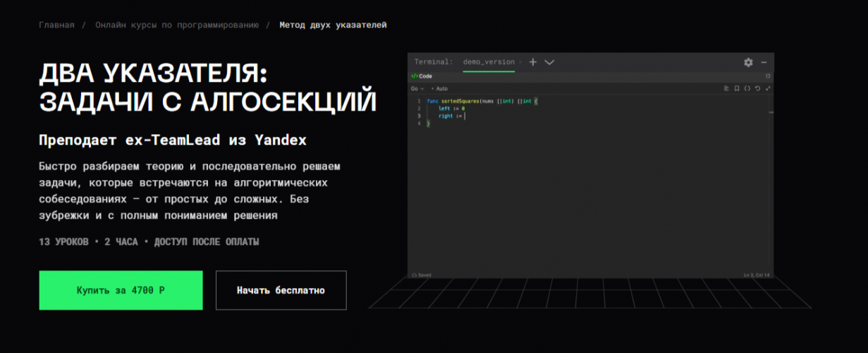This screenshot has height=353, width=868.
Task: Minimize the terminal panel with dash icon
Action: [764, 62]
